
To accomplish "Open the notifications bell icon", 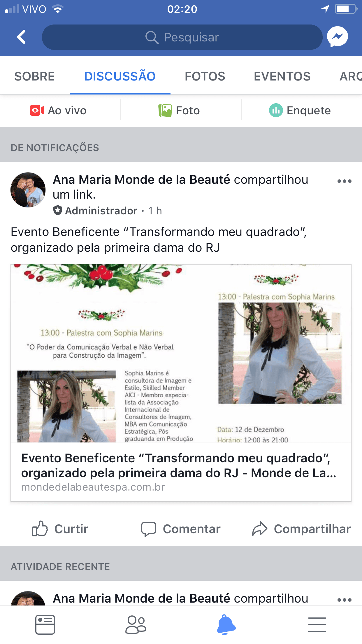I will click(226, 625).
